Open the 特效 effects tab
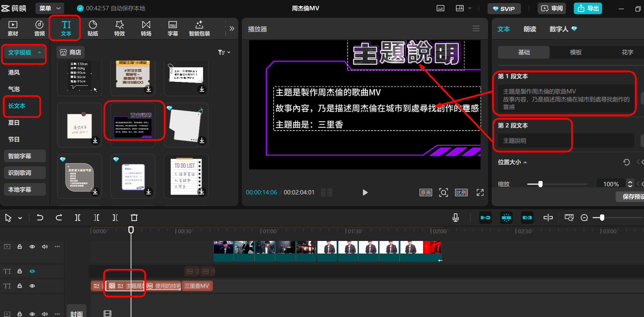The image size is (644, 317). [x=120, y=28]
